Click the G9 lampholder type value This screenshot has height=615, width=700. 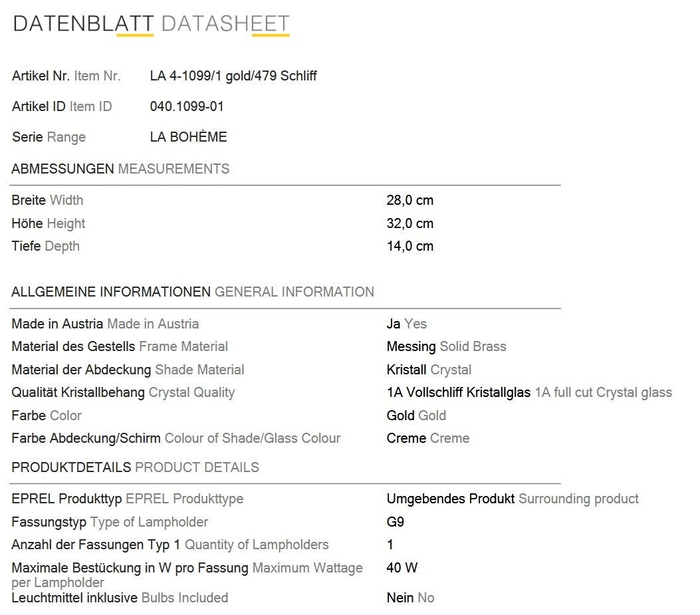(395, 522)
